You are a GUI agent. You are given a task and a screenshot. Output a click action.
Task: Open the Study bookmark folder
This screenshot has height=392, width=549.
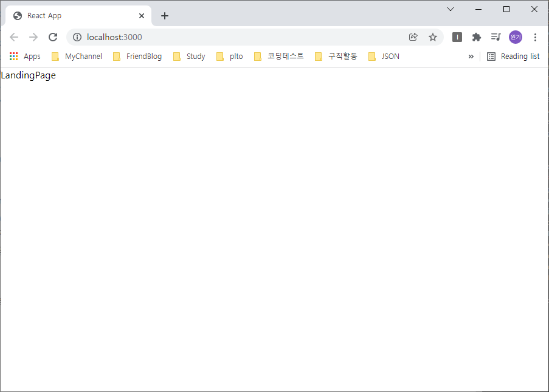point(190,57)
